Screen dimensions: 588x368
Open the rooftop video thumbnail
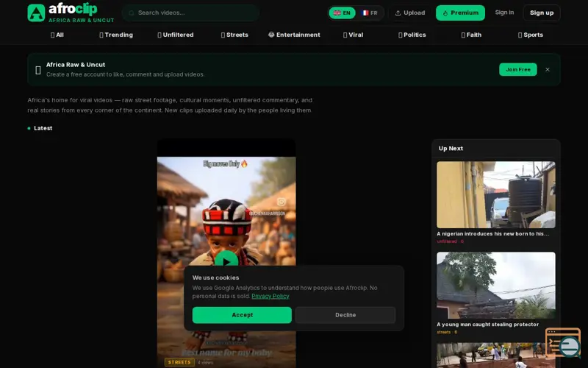[x=495, y=286]
